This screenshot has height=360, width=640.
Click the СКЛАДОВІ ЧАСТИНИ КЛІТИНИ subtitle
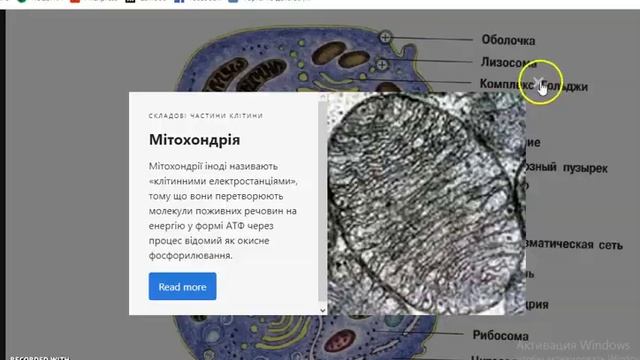click(x=206, y=116)
